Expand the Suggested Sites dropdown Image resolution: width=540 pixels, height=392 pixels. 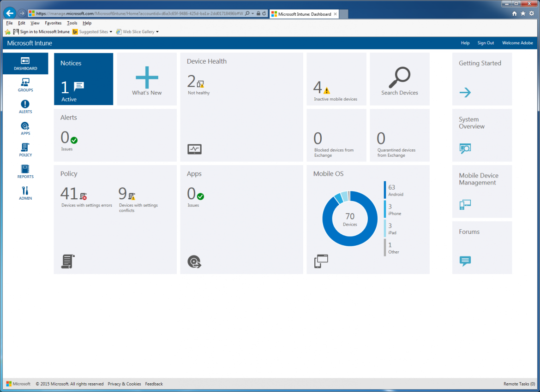tap(111, 32)
